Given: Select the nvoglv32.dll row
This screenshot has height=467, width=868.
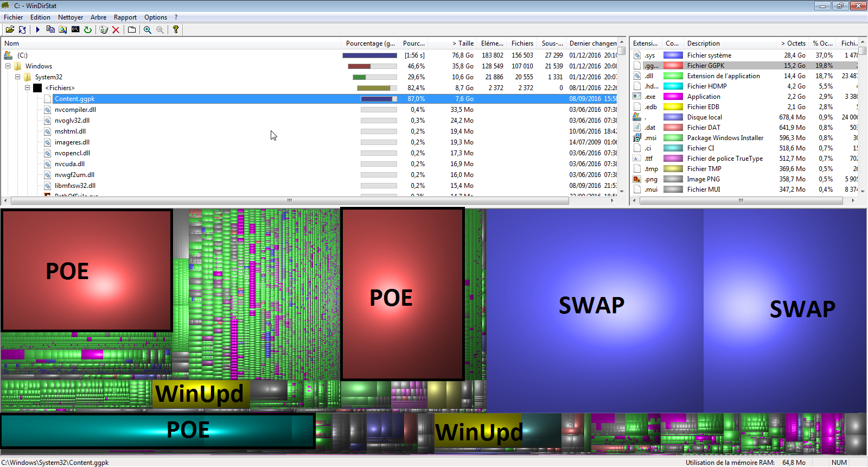Looking at the screenshot, I should [x=308, y=121].
